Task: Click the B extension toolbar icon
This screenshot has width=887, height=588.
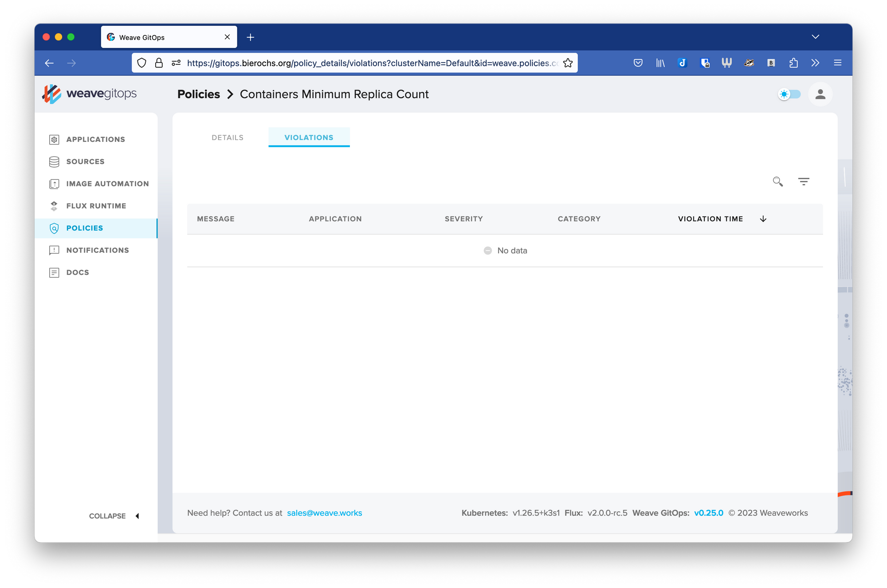Action: pyautogui.click(x=771, y=63)
